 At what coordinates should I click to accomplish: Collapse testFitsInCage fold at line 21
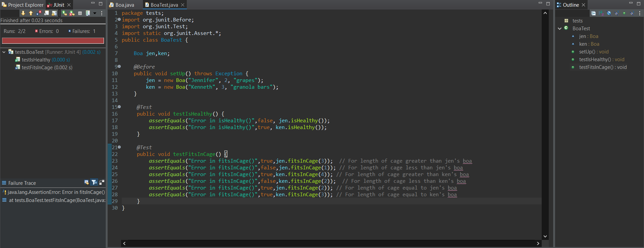(x=119, y=147)
